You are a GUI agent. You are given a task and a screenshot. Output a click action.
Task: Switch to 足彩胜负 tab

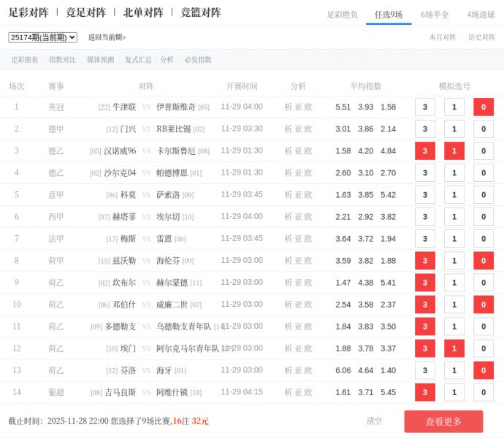(342, 15)
